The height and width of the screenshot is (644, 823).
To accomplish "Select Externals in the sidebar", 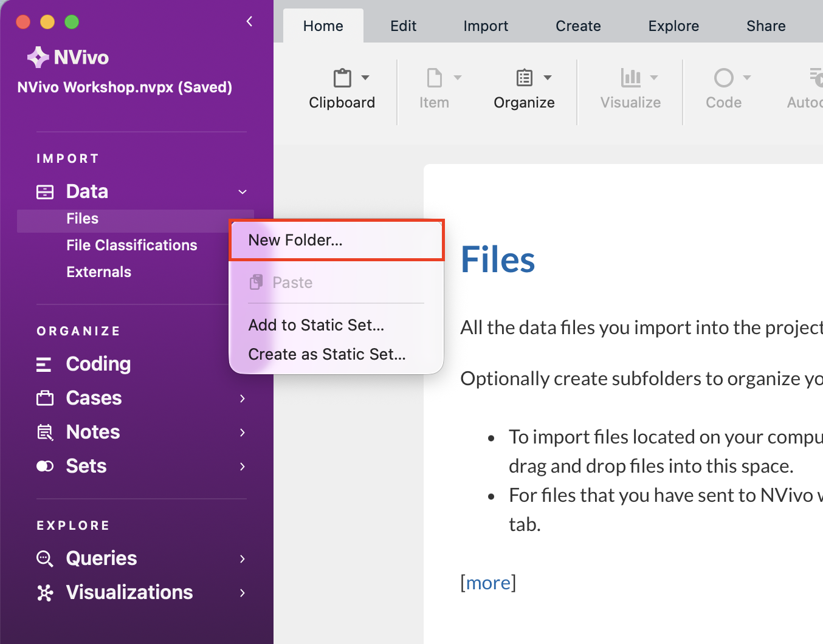I will [x=98, y=272].
